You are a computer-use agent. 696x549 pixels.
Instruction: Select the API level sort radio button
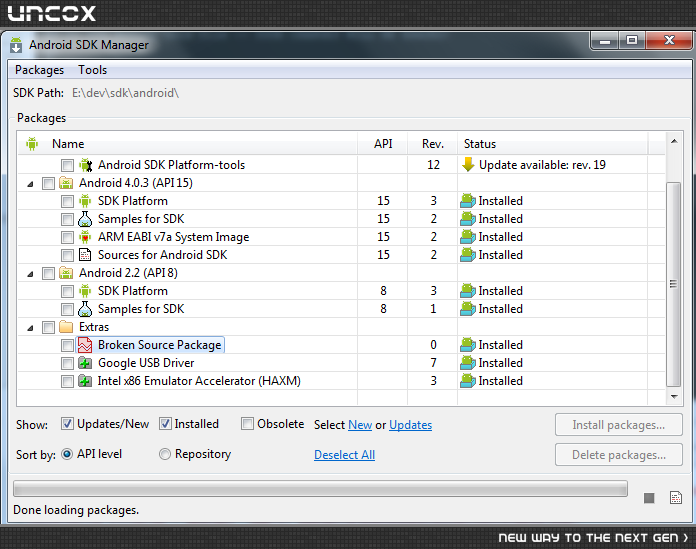coord(67,454)
